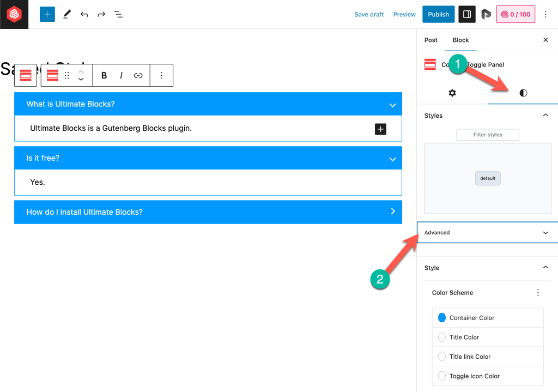558x392 pixels.
Task: Click 'What is Ultimate Blocks?' title text
Action: (x=70, y=104)
